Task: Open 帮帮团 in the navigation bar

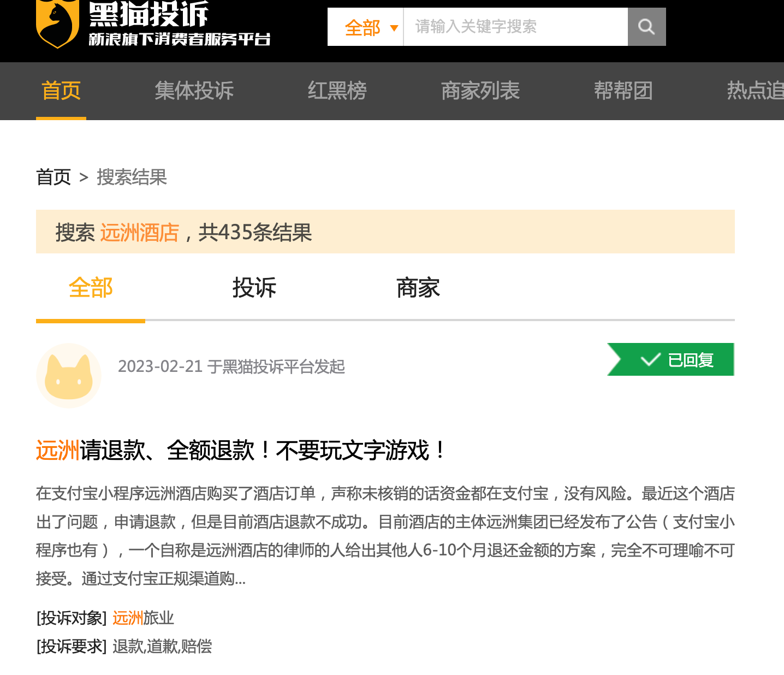Action: point(623,91)
